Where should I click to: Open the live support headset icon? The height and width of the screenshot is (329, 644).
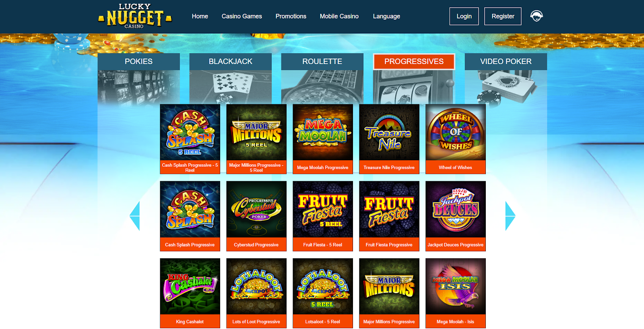click(x=537, y=16)
